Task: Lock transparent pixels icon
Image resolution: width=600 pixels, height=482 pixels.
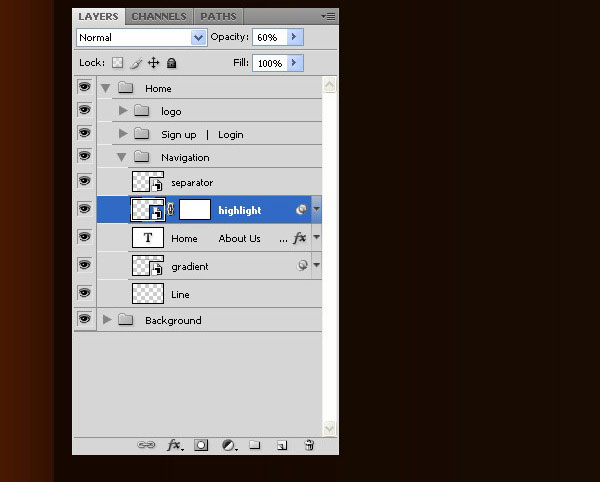Action: pos(117,62)
